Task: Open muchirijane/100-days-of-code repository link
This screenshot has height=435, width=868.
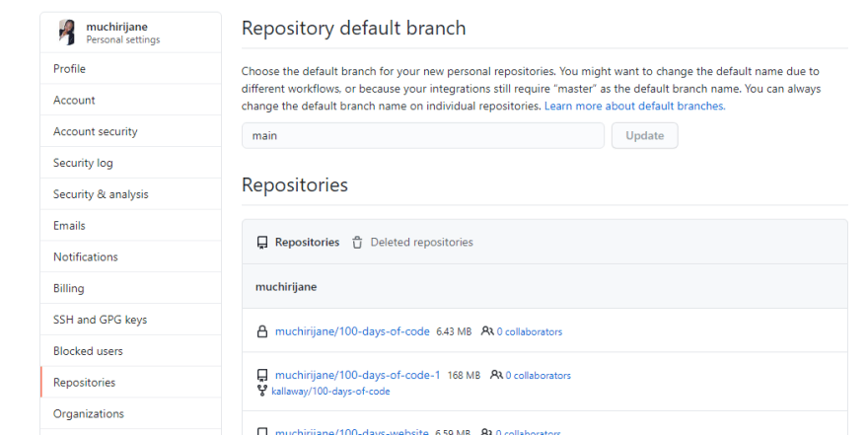Action: tap(352, 331)
